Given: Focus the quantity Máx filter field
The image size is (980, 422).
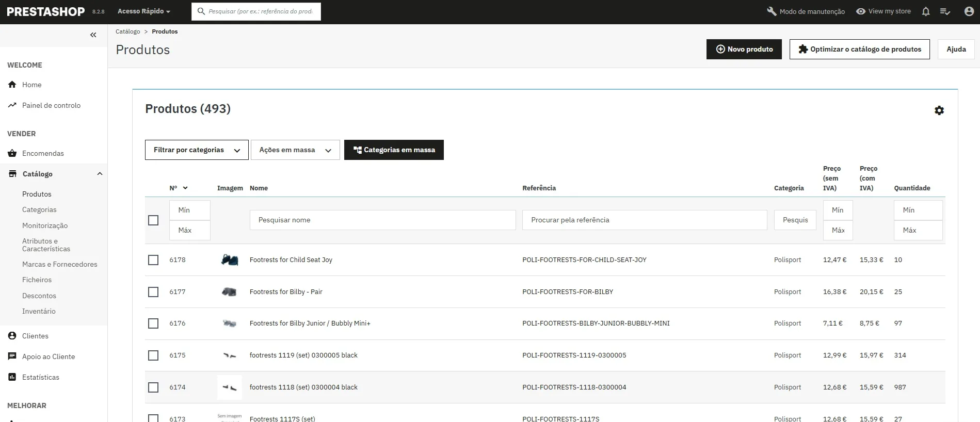Looking at the screenshot, I should 919,230.
